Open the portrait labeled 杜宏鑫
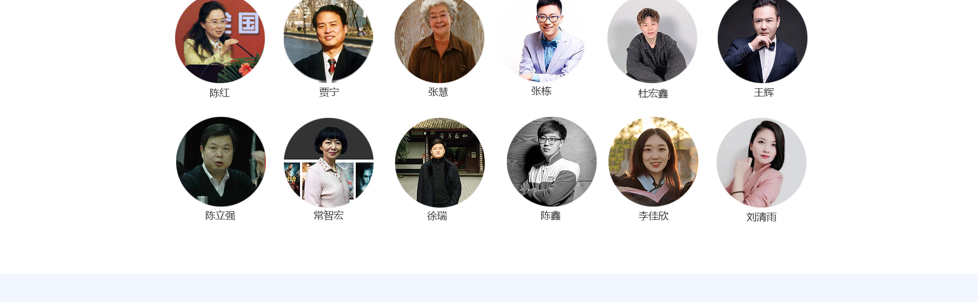The image size is (980, 302). click(652, 39)
